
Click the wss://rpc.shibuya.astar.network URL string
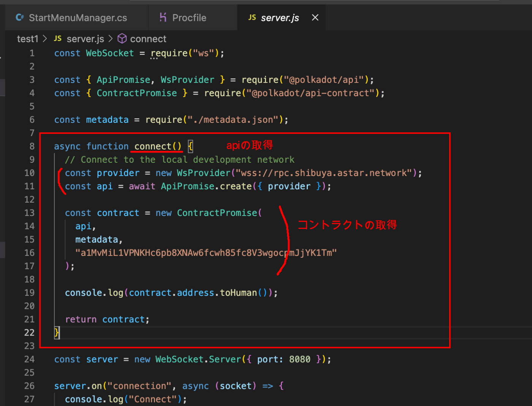[x=324, y=173]
